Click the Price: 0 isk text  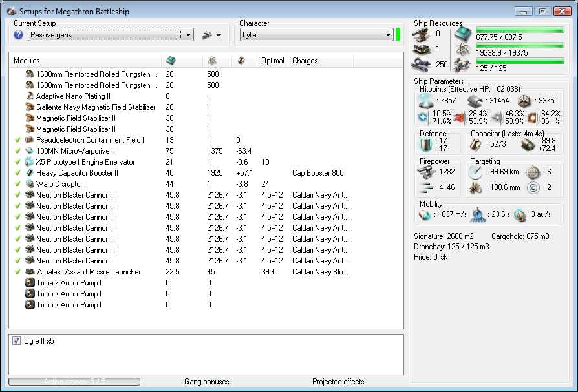[x=431, y=257]
